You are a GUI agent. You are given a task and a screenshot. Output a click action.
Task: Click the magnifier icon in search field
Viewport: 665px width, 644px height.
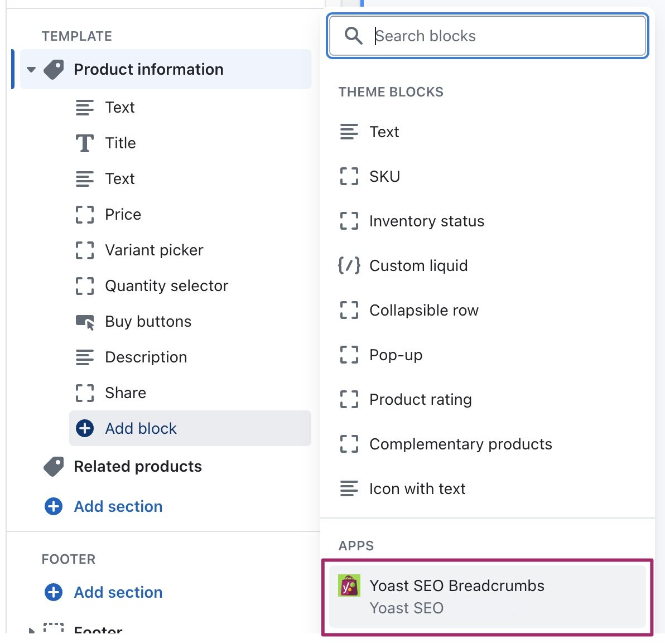[353, 36]
